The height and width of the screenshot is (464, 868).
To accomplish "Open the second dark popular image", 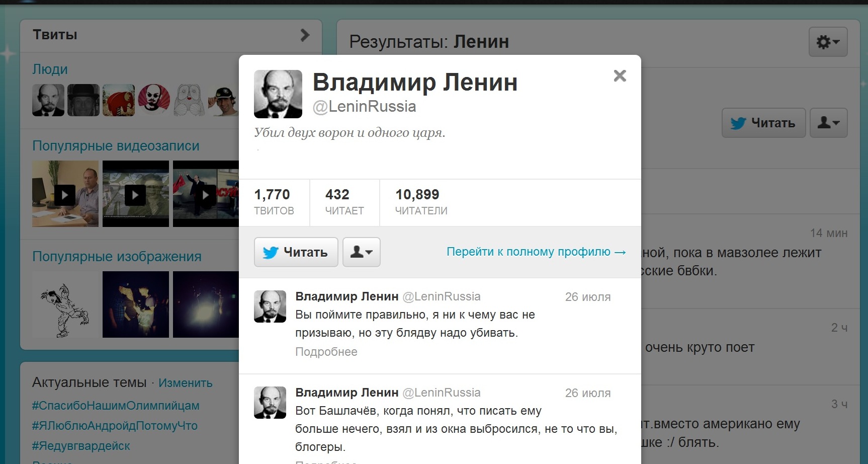I will pyautogui.click(x=136, y=304).
